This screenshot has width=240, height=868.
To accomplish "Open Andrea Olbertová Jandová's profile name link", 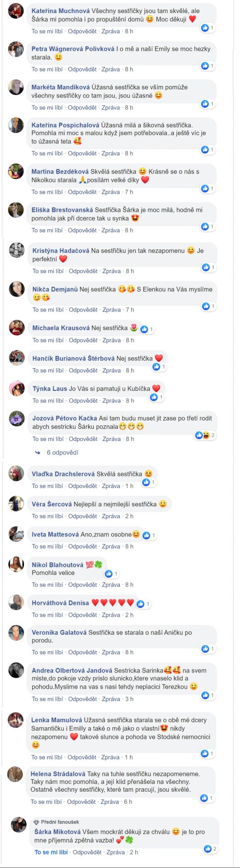I will pos(72,670).
